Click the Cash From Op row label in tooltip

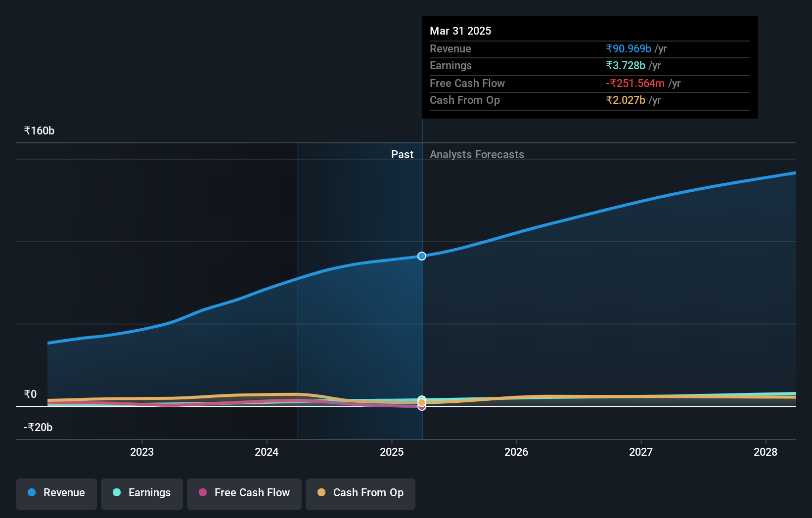465,100
